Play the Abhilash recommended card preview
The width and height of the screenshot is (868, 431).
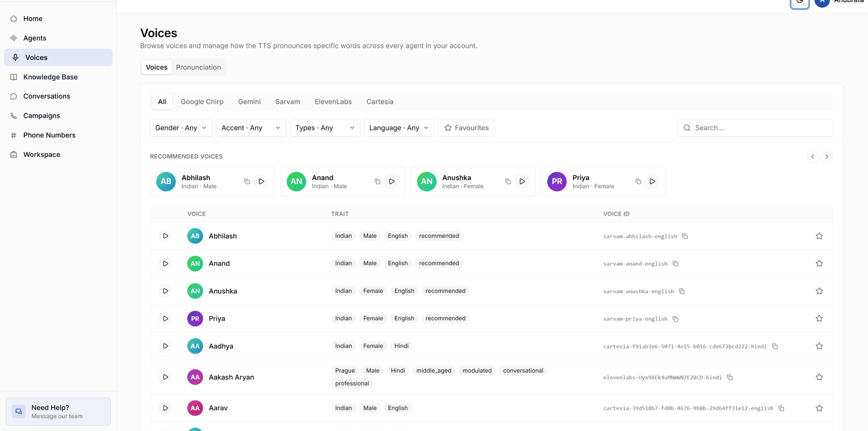(261, 181)
